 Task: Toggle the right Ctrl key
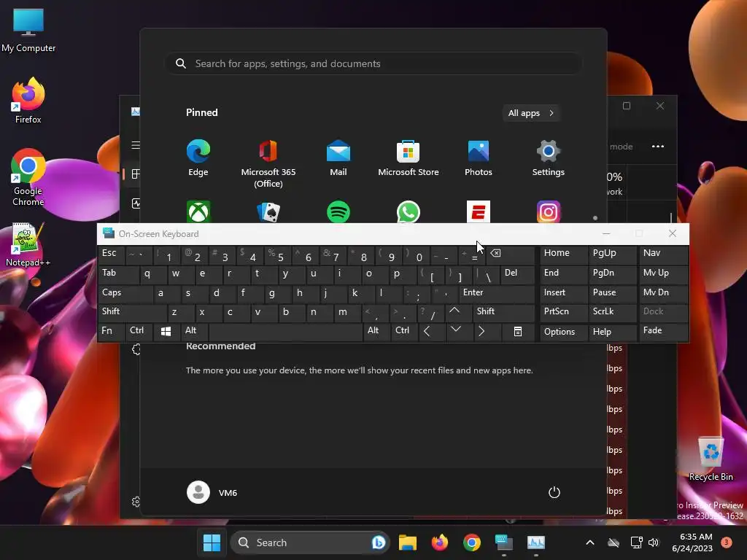[404, 332]
